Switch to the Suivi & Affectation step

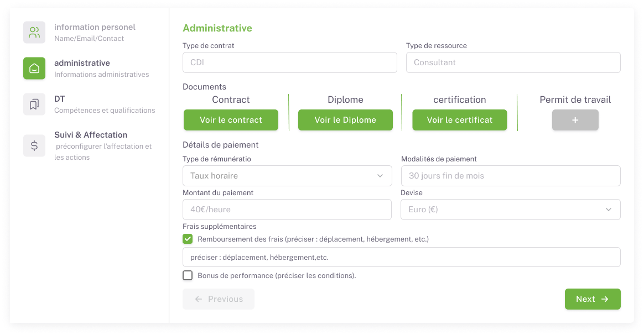click(103, 146)
